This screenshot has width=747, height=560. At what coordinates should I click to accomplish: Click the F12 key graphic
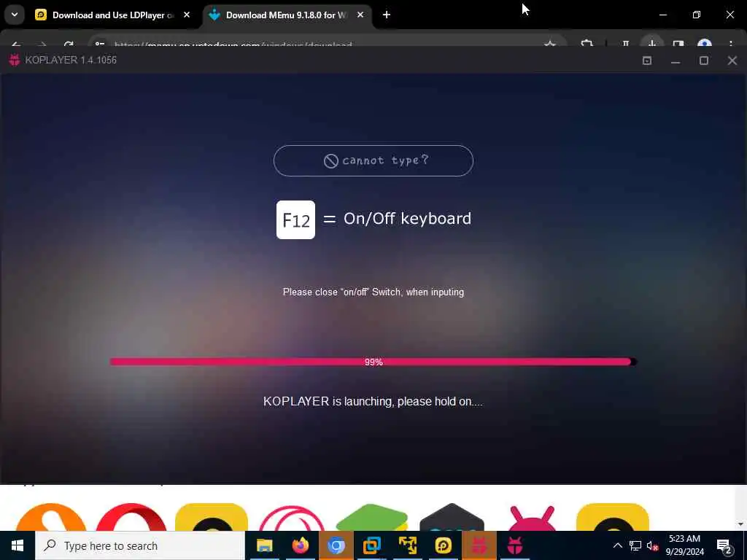pos(295,219)
